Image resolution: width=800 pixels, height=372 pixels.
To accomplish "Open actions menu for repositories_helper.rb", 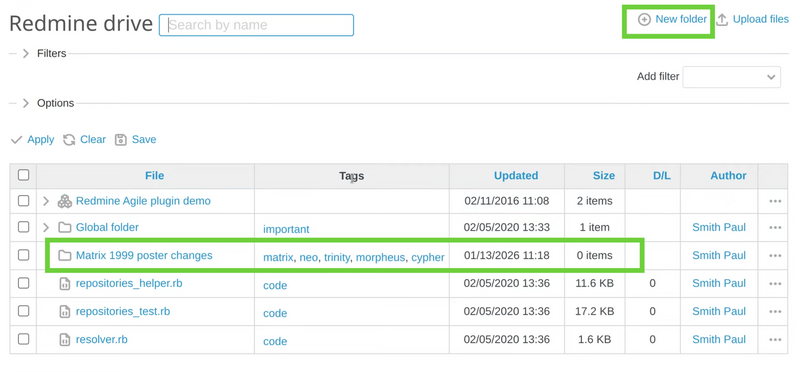I will click(x=775, y=284).
